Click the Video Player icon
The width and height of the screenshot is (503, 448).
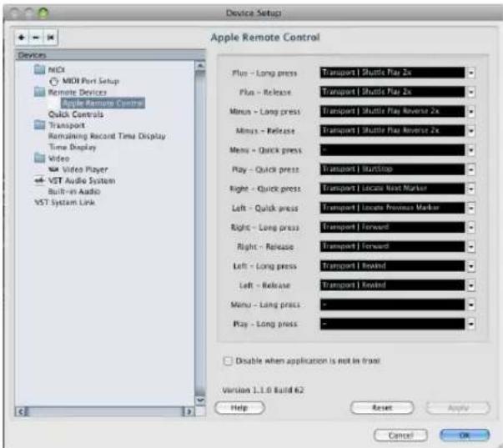coord(53,169)
